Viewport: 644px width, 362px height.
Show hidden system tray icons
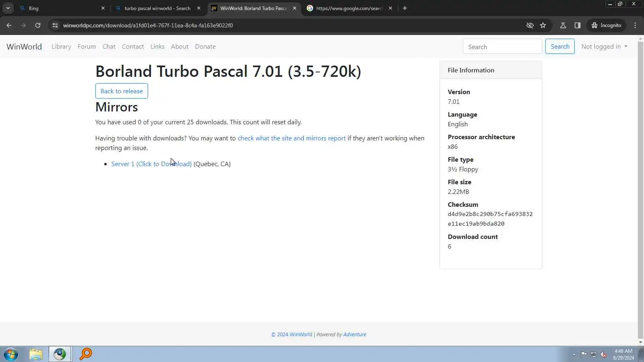click(574, 355)
